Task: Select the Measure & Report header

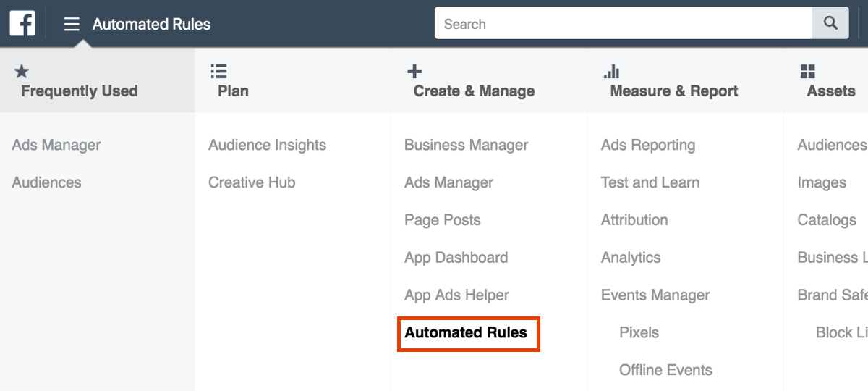Action: tap(686, 80)
